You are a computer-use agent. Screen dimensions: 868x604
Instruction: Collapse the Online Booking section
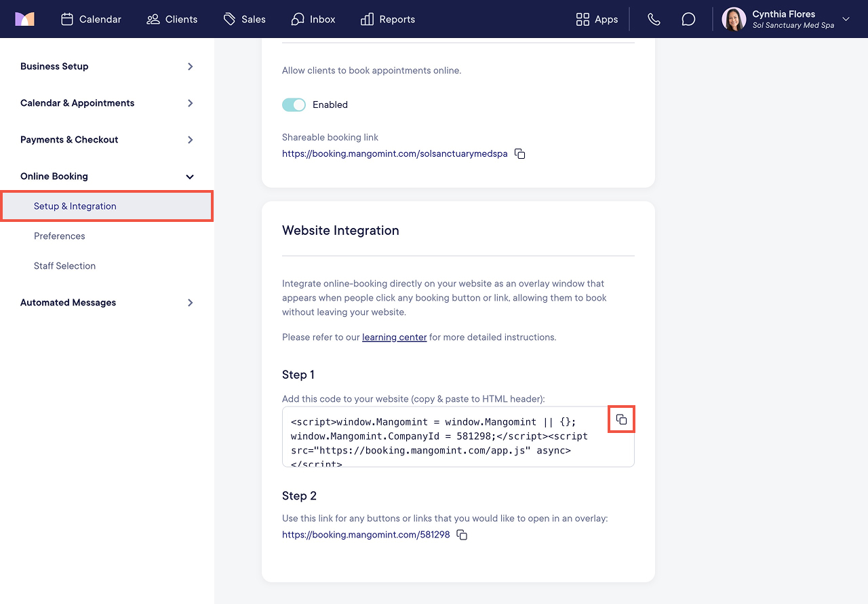(107, 176)
